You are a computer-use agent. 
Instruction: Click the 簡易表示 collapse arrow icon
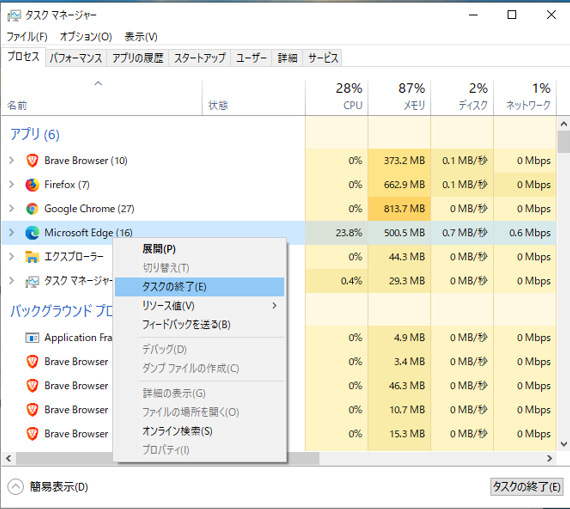pyautogui.click(x=15, y=487)
